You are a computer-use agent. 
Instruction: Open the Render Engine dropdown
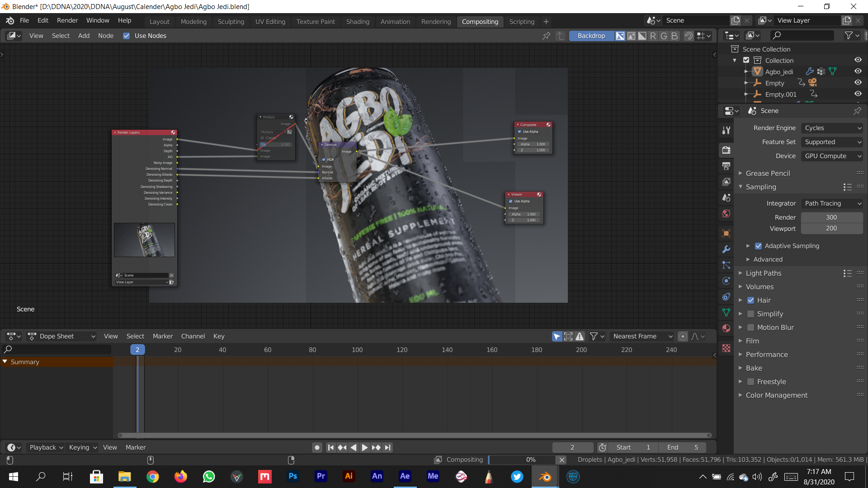(x=832, y=128)
